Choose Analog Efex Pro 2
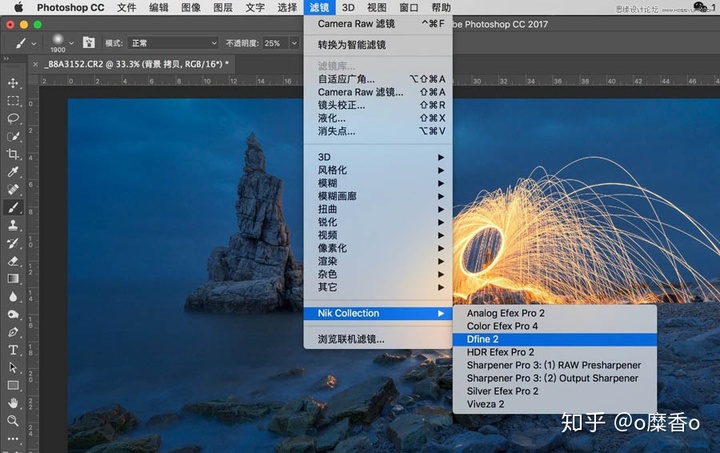This screenshot has height=453, width=720. tap(554, 313)
